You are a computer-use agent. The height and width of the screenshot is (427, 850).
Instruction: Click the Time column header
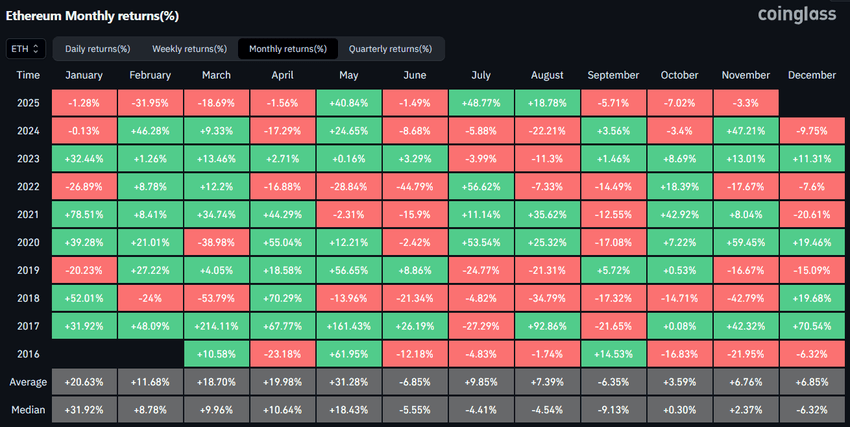point(28,75)
